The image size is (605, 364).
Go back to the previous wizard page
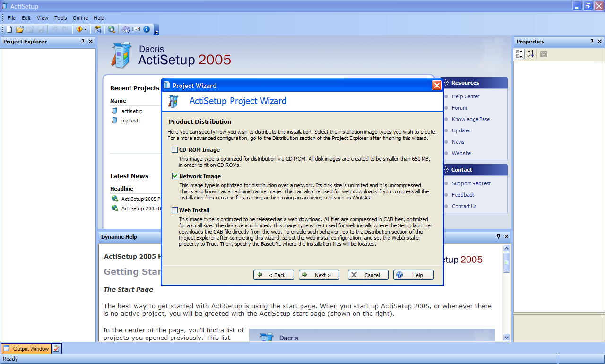pyautogui.click(x=274, y=275)
